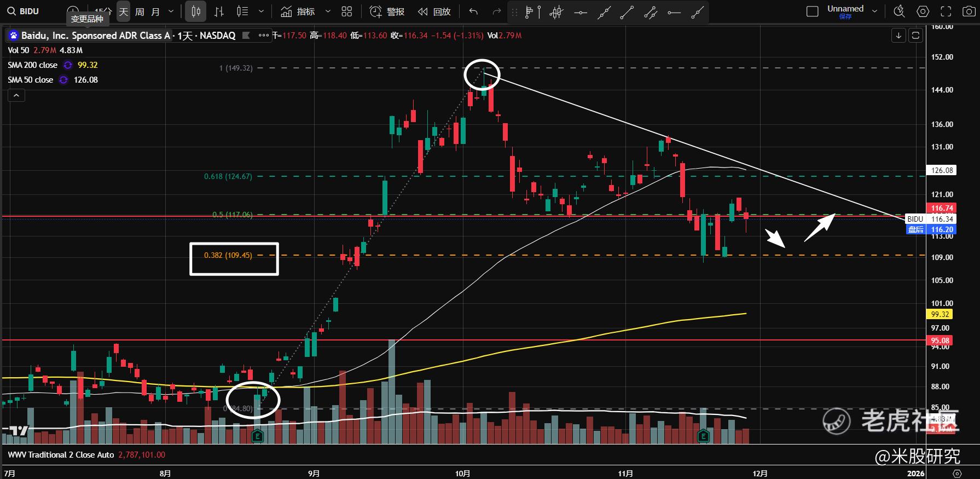Click the WWV Traditional 2 Close Auto legend
This screenshot has height=479, width=980.
[61, 455]
